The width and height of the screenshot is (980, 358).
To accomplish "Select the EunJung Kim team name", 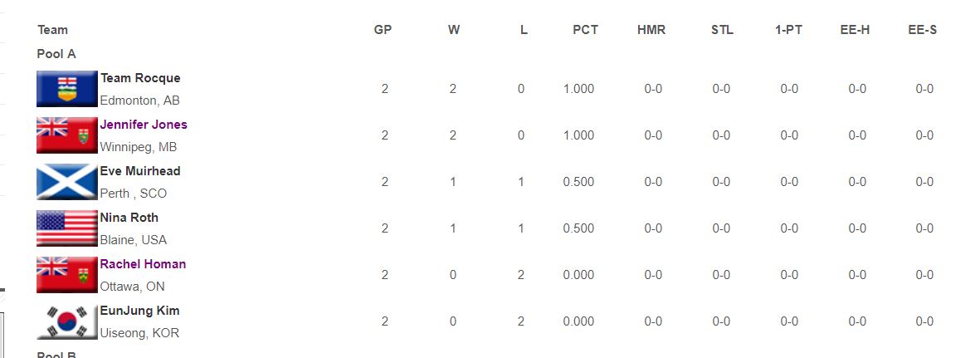I will [x=139, y=311].
